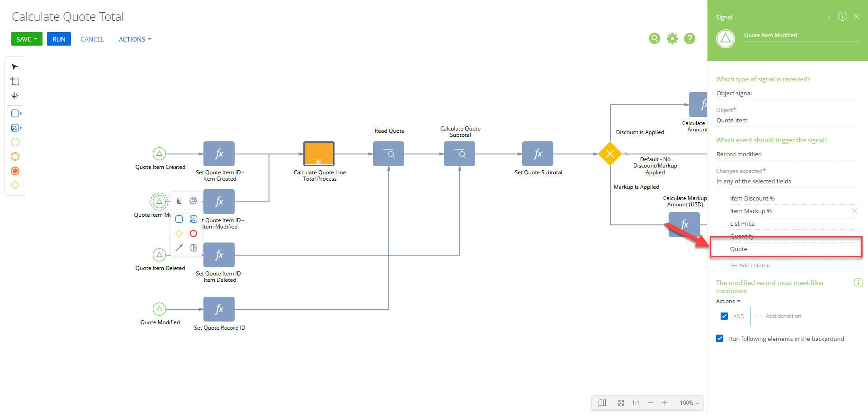Add a gateway diamond from left toolbar
The height and width of the screenshot is (415, 868).
click(15, 185)
